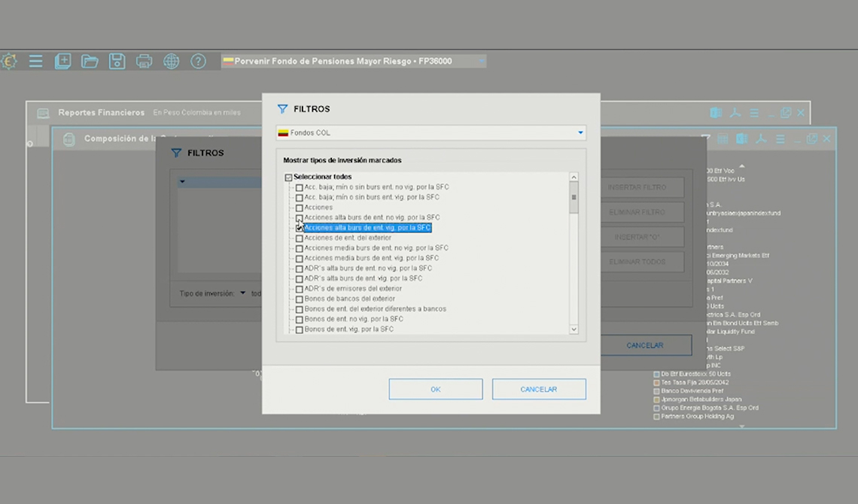The height and width of the screenshot is (504, 858).
Task: Open list menu icon in Composición window
Action: click(x=780, y=139)
